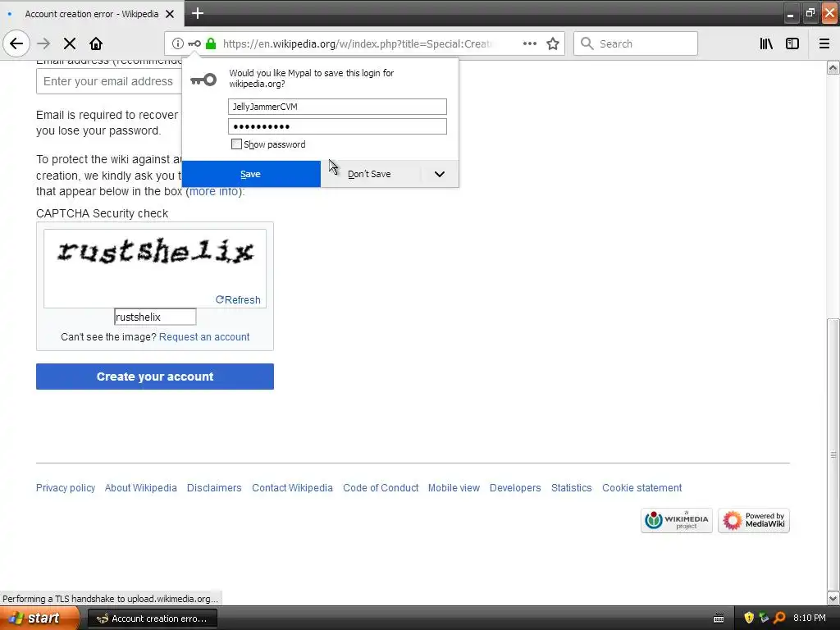The width and height of the screenshot is (840, 630).
Task: Switch to Mobile view link
Action: click(x=454, y=488)
